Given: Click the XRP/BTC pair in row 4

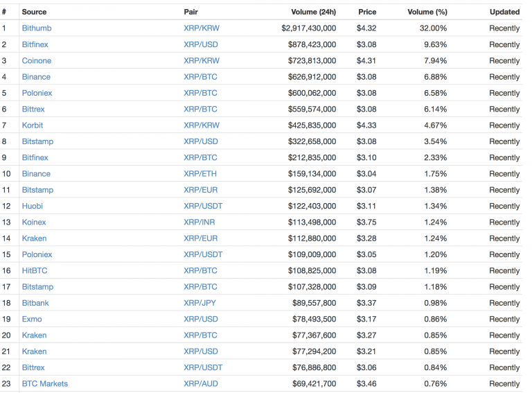Looking at the screenshot, I should point(200,77).
